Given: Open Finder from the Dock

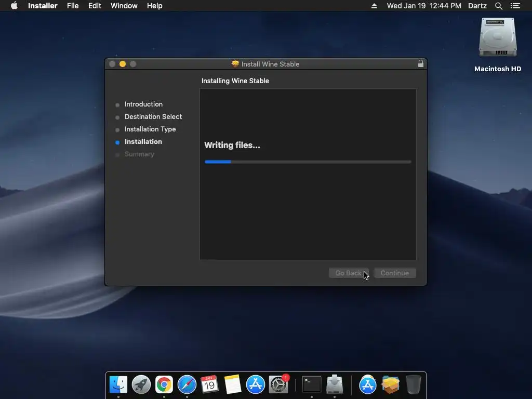Looking at the screenshot, I should (x=118, y=385).
